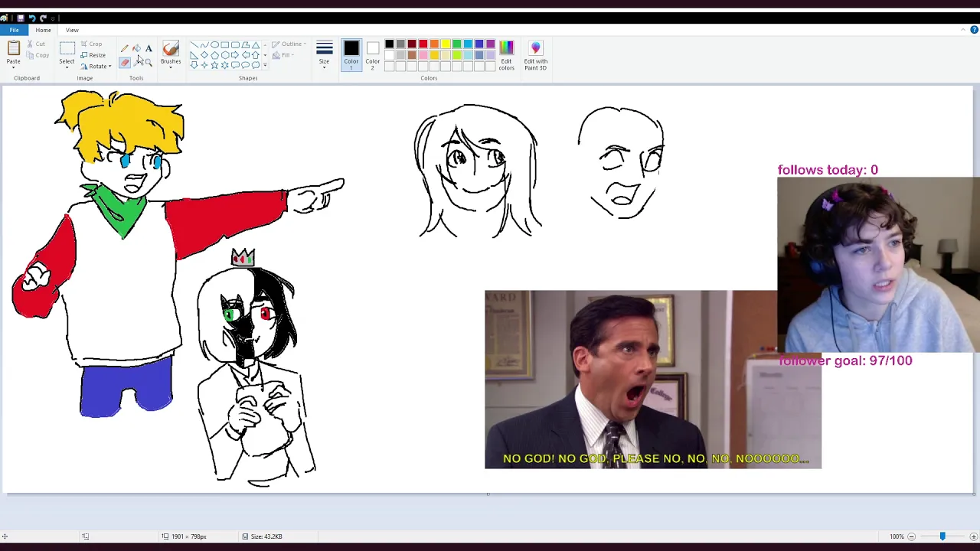Expand the Size dropdown arrow

[324, 67]
